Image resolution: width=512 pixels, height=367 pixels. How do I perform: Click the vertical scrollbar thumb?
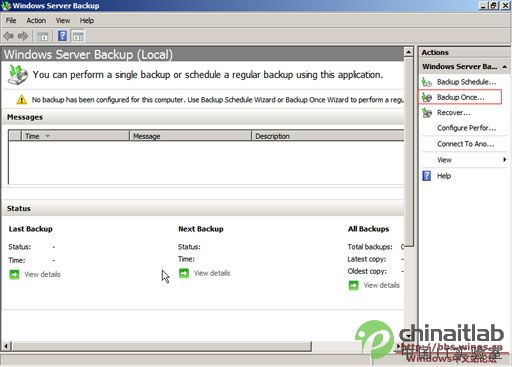point(409,152)
